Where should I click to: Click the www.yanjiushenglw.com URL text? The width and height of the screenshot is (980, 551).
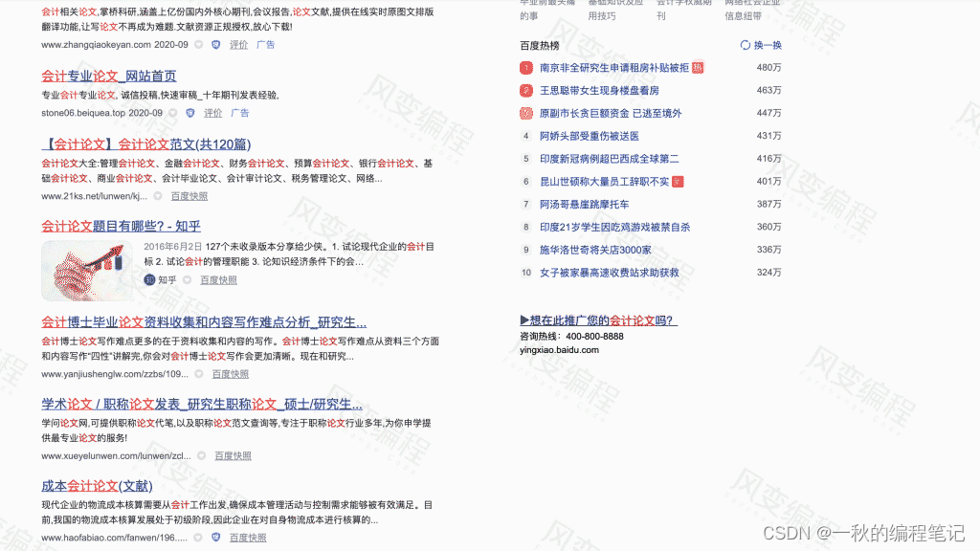click(x=115, y=374)
